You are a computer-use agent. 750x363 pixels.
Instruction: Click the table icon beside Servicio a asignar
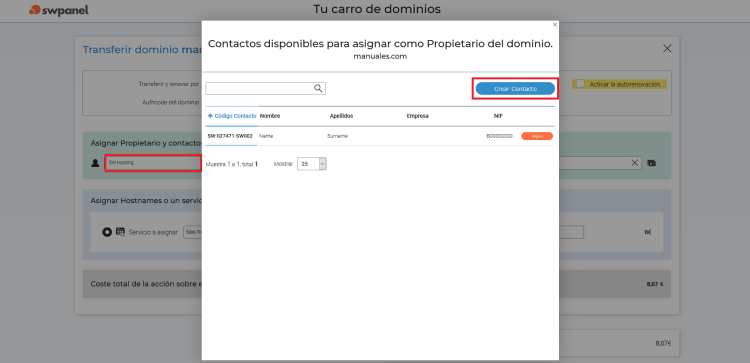click(x=120, y=231)
